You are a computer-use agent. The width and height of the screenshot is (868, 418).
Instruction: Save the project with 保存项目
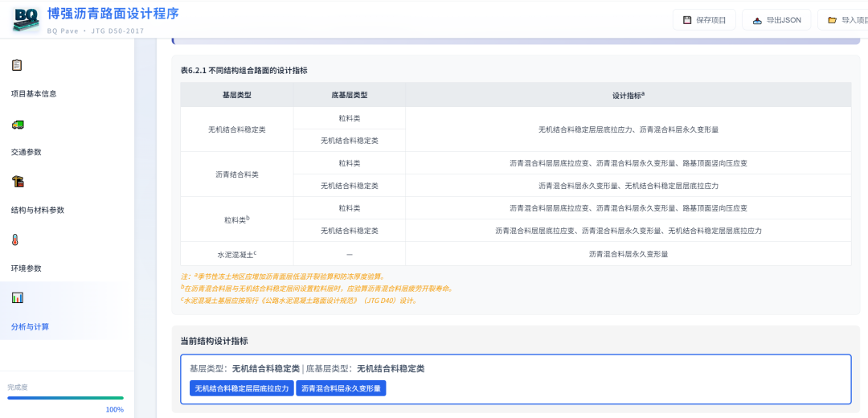[x=703, y=20]
